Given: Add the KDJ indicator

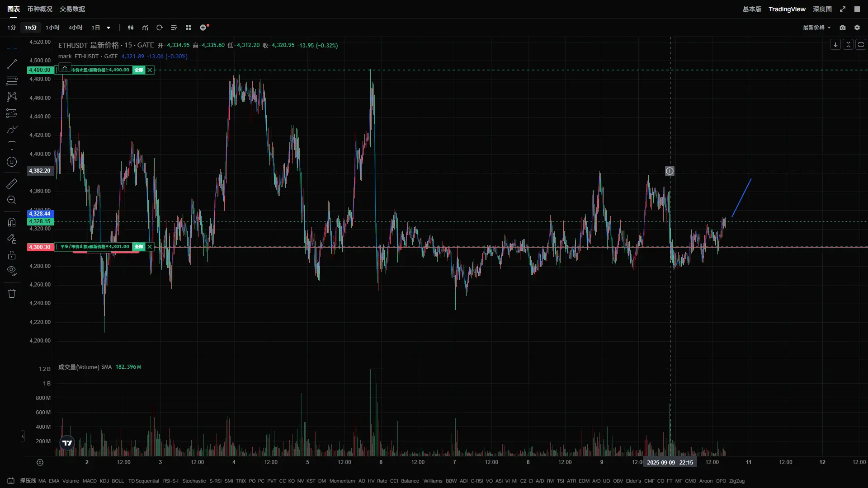Looking at the screenshot, I should (x=104, y=481).
